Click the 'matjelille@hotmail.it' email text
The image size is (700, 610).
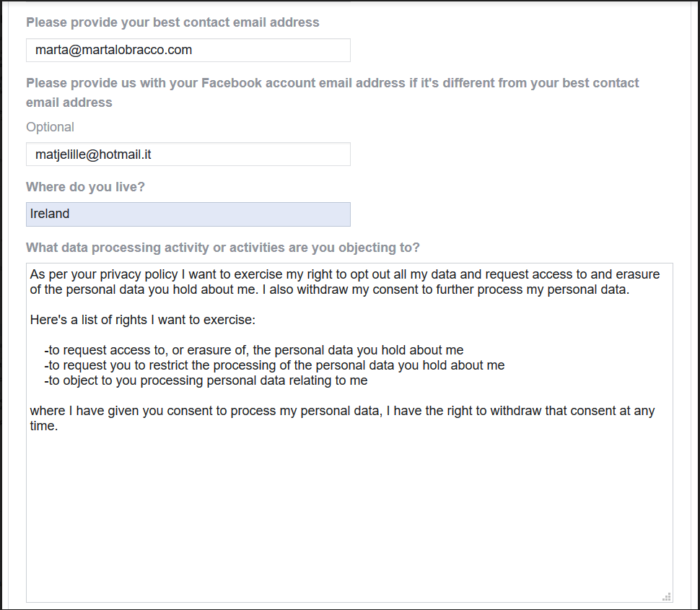click(x=93, y=154)
